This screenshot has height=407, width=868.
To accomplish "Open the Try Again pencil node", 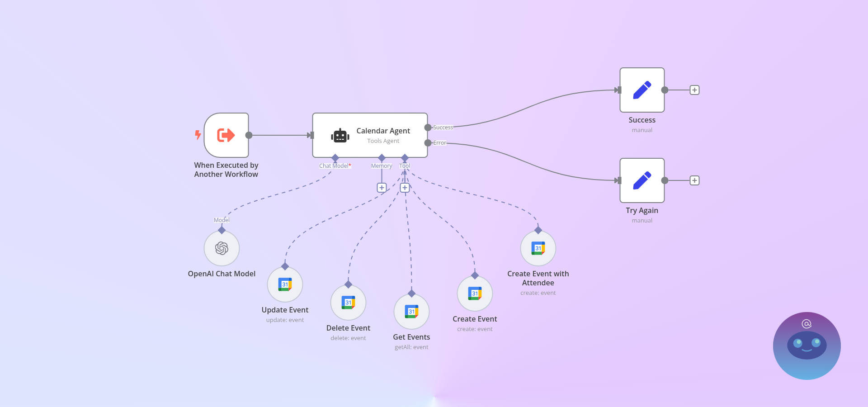I will pos(642,180).
